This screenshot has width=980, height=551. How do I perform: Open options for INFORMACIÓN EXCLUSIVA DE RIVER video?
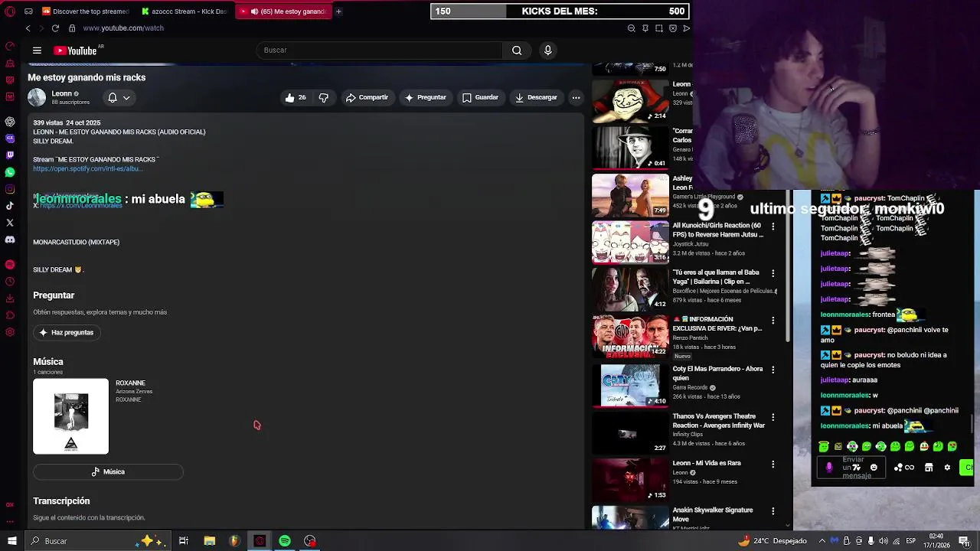pos(773,321)
